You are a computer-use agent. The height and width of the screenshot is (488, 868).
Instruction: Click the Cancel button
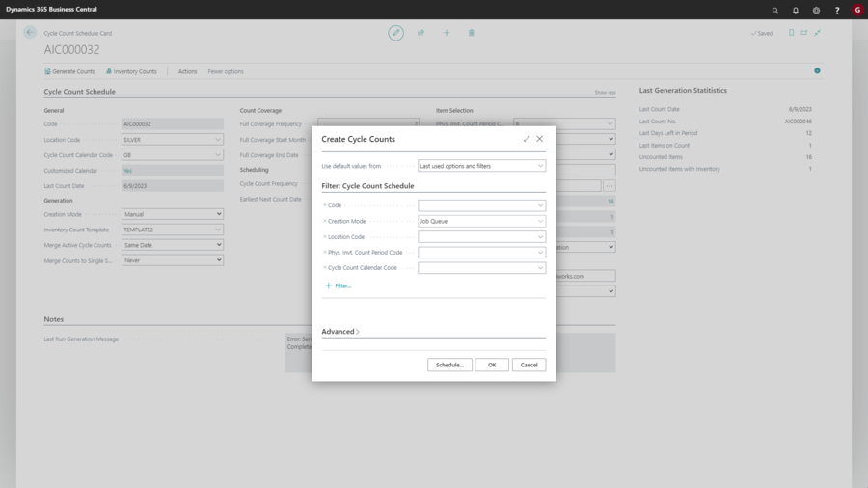pyautogui.click(x=529, y=365)
